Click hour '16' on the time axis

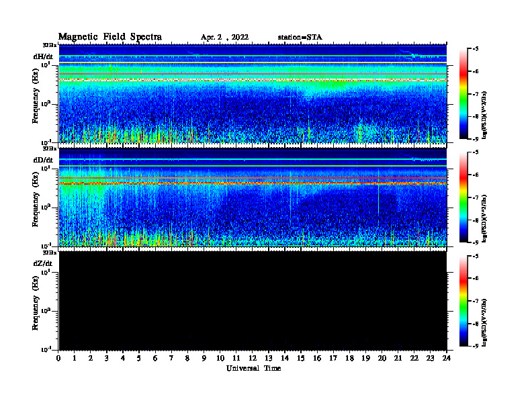pyautogui.click(x=317, y=359)
